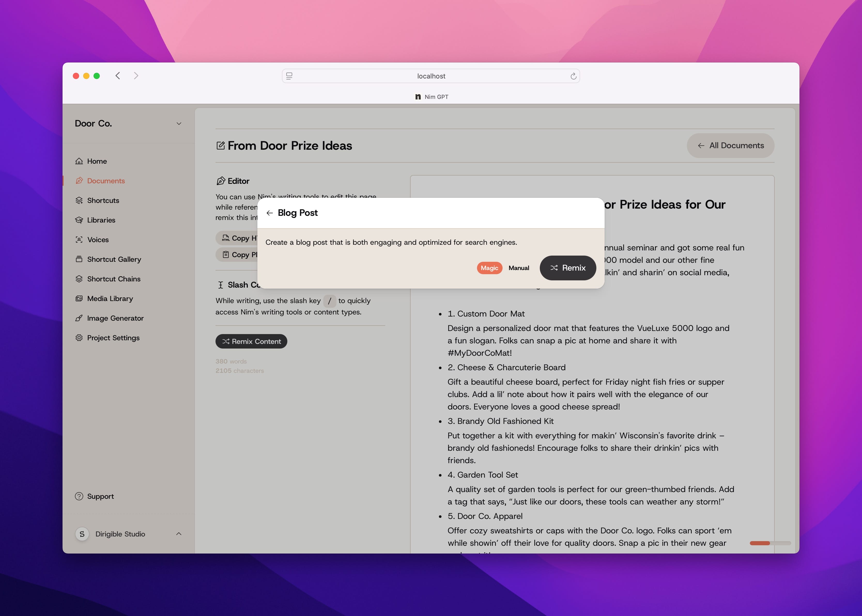
Task: Go to Shortcut Chains
Action: pos(113,279)
